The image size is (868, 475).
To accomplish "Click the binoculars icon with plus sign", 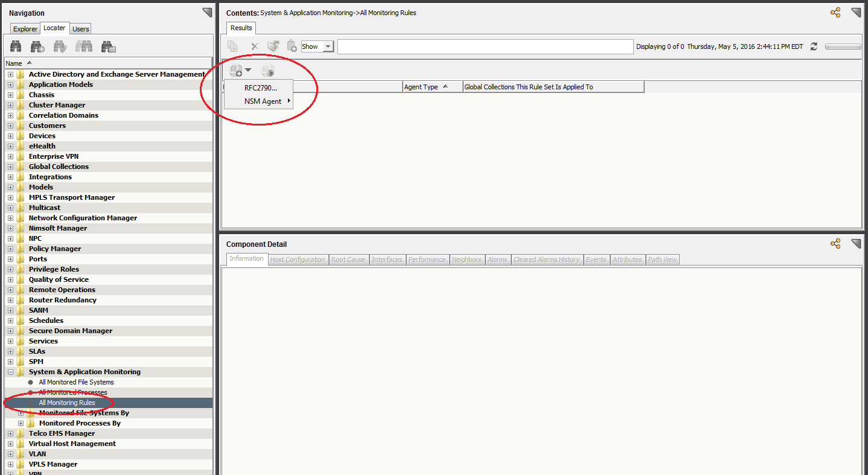I will 38,46.
